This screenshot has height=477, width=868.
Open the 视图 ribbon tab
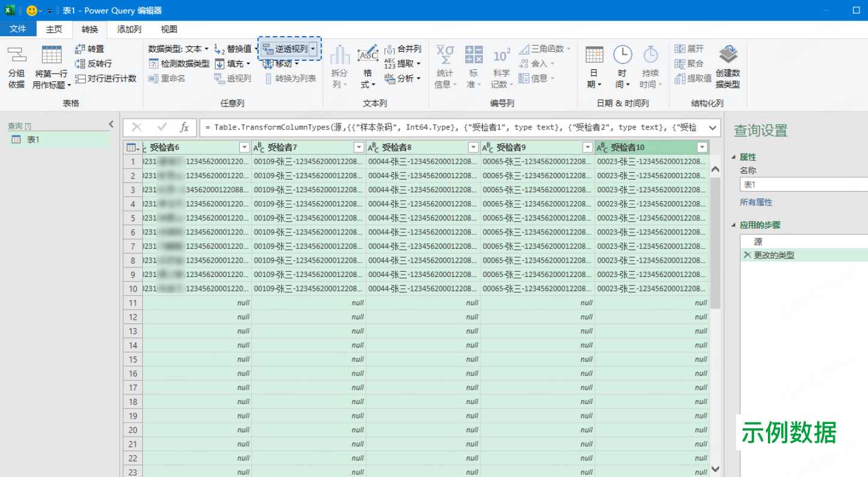point(168,28)
